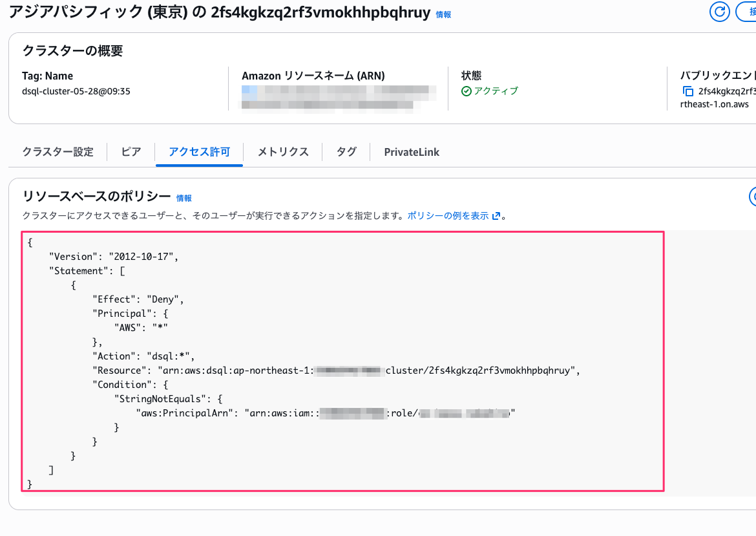Image resolution: width=756 pixels, height=536 pixels.
Task: Click the dsql-cluster-05-28@09:35 tag name value
Action: 76,91
